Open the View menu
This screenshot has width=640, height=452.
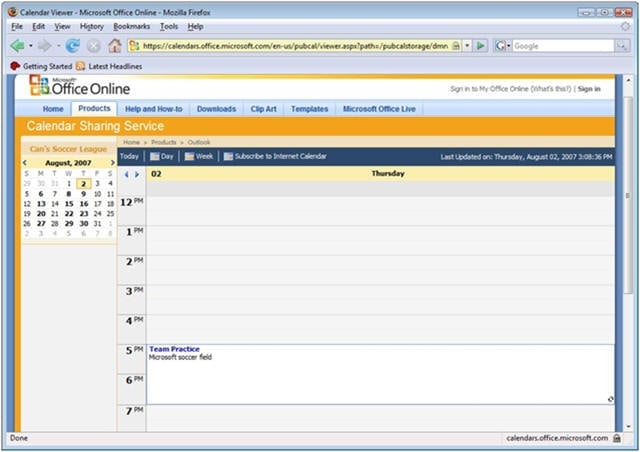[x=62, y=27]
